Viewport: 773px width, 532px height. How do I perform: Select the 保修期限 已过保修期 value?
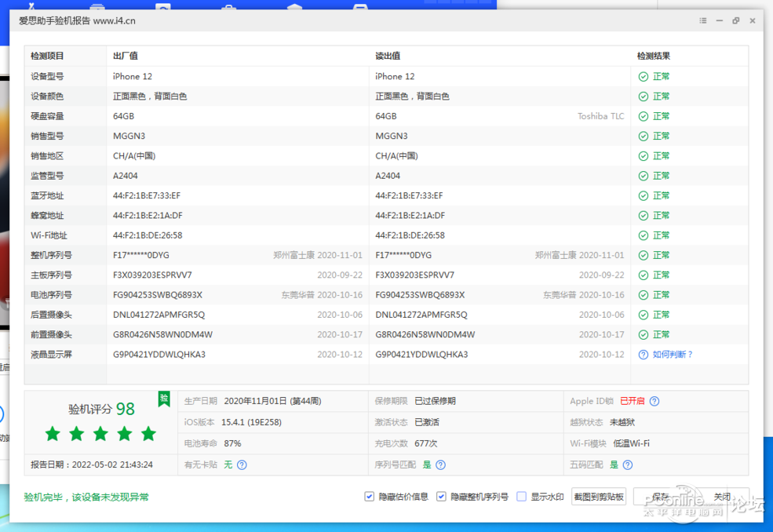pos(435,401)
